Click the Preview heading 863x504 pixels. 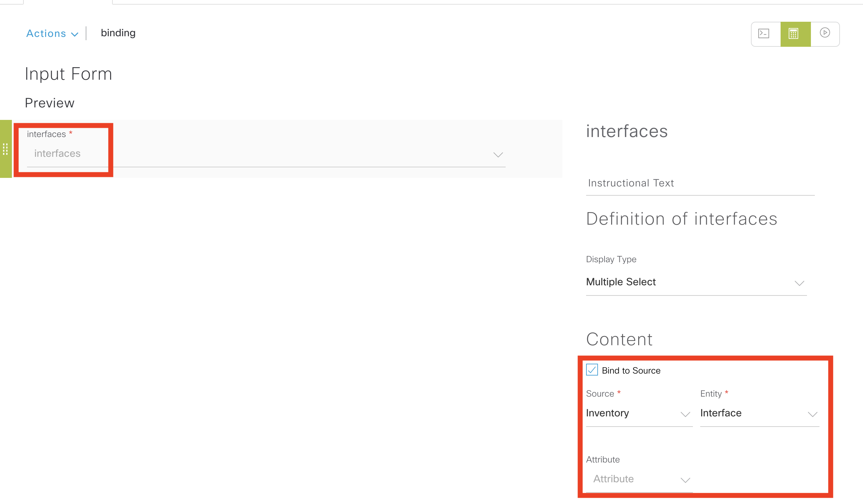pos(50,103)
